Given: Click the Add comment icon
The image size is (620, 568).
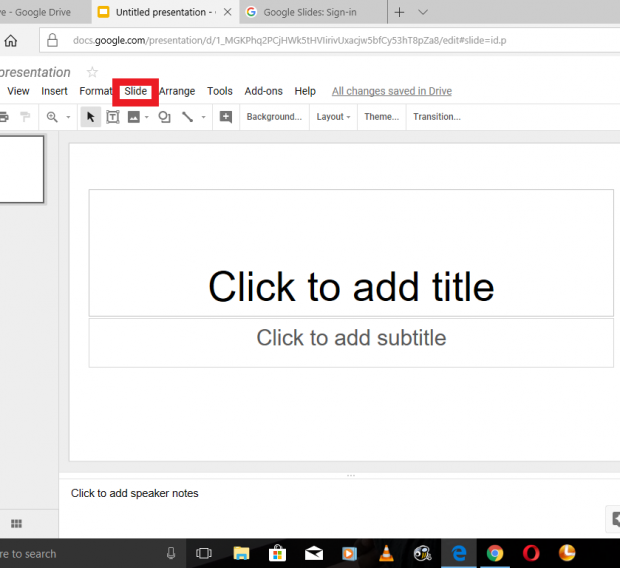Looking at the screenshot, I should (x=226, y=117).
